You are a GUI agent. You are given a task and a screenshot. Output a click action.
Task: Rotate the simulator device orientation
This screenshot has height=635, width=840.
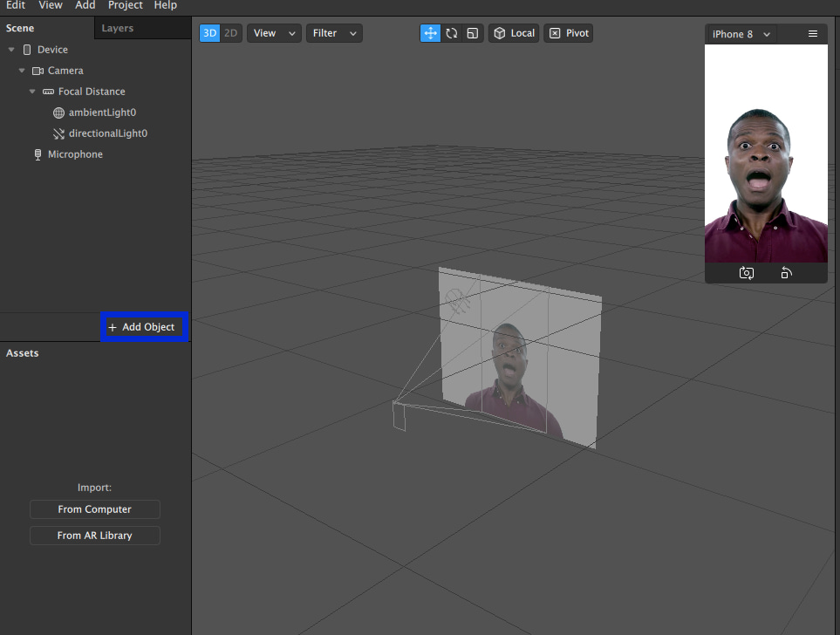[x=786, y=273]
